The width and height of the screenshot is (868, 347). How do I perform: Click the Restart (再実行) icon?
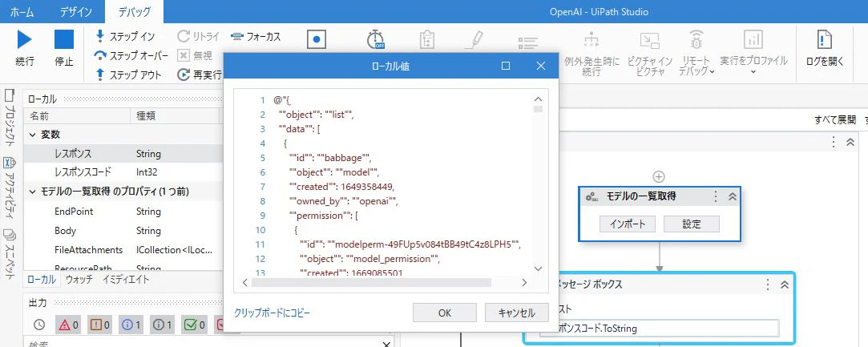click(184, 75)
